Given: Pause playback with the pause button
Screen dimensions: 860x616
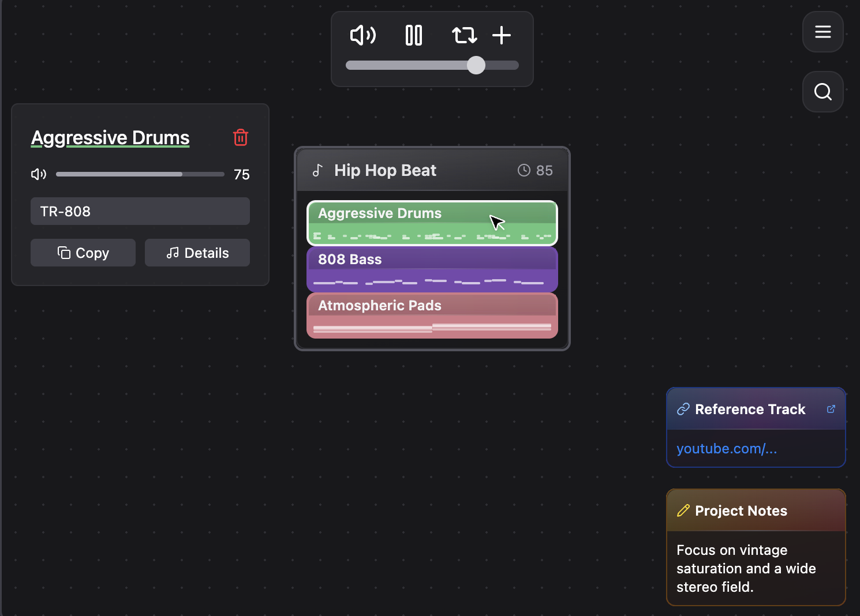Looking at the screenshot, I should (414, 35).
